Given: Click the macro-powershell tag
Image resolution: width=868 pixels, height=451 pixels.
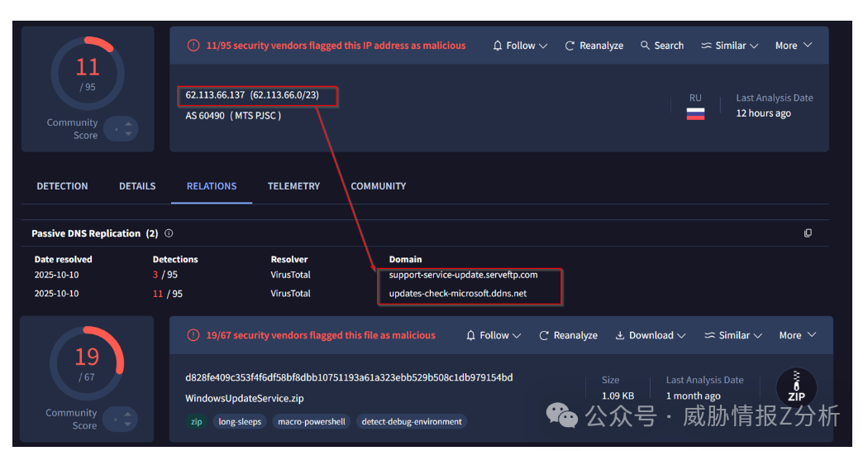Looking at the screenshot, I should pyautogui.click(x=312, y=422).
